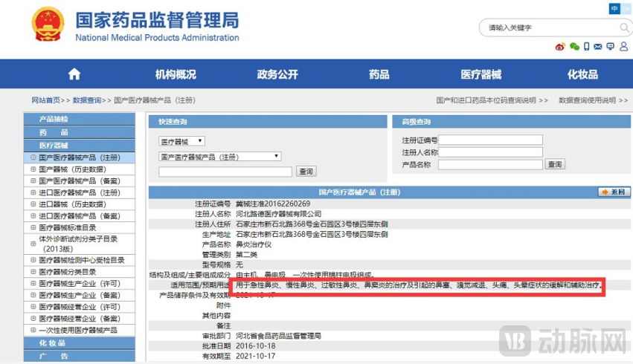This screenshot has height=364, width=633.
Task: Open the WeChat icon link
Action: [573, 47]
